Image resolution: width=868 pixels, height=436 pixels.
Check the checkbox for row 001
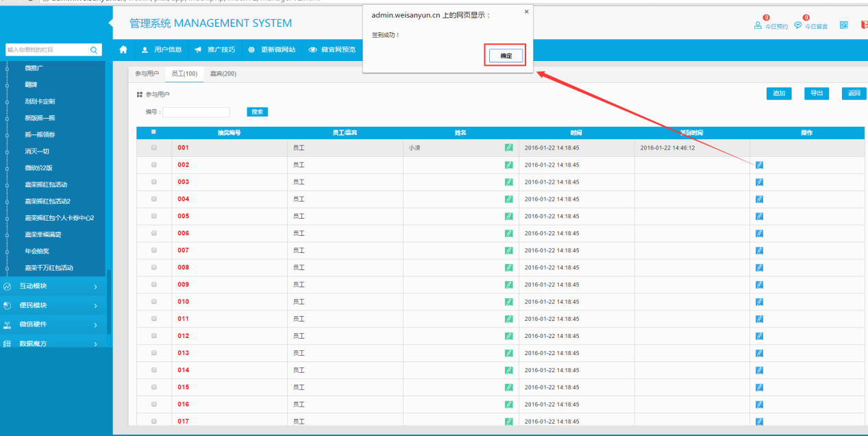[x=153, y=147]
